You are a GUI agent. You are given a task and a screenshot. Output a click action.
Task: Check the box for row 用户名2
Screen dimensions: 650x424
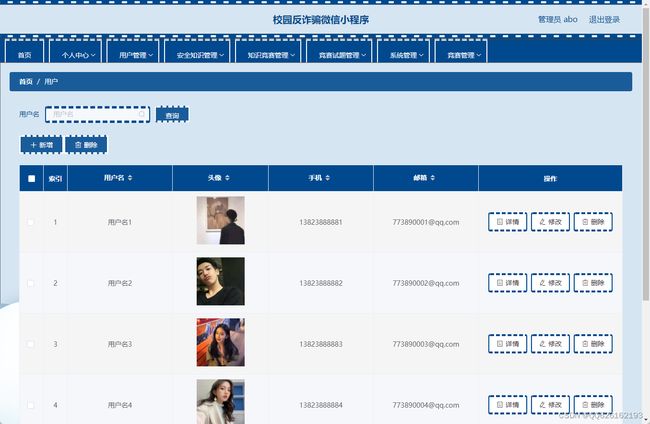pyautogui.click(x=31, y=283)
